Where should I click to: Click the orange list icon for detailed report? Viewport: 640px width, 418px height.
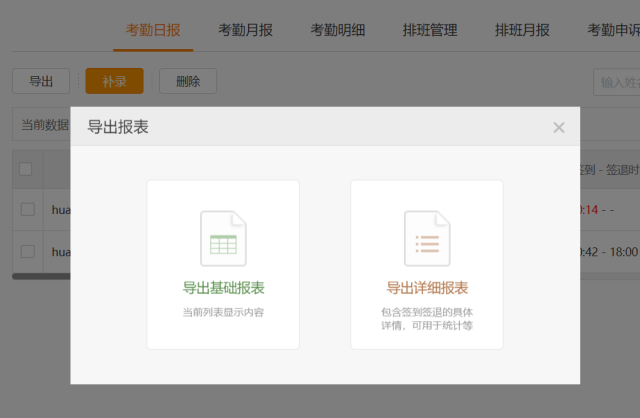click(427, 238)
